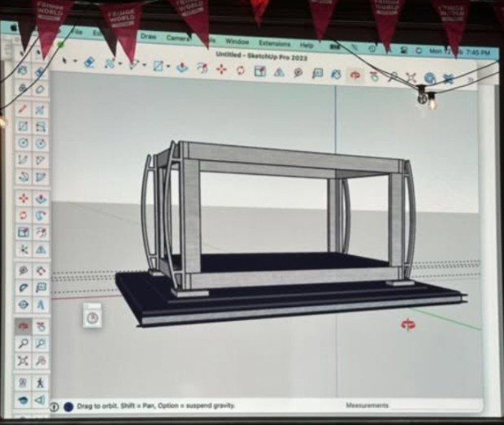Viewport: 504px width, 425px height.
Task: Click the highlighted Orbit tool in top toolbar
Action: click(355, 76)
